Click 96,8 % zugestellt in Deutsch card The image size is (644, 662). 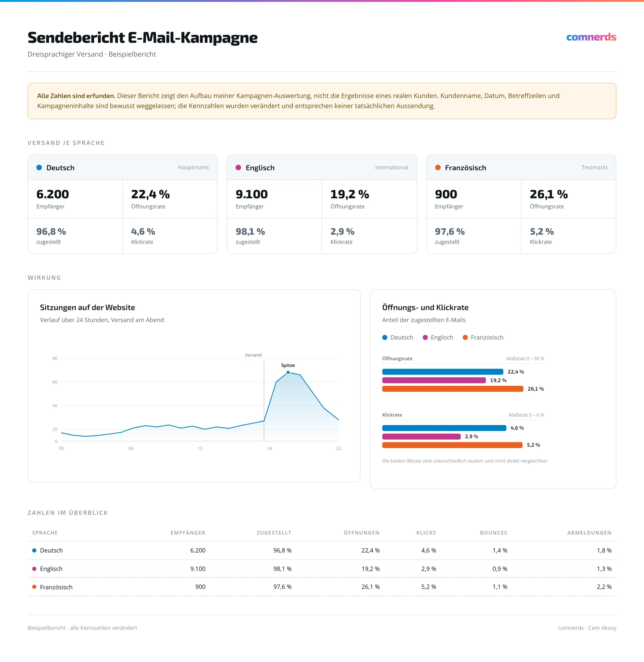[51, 231]
